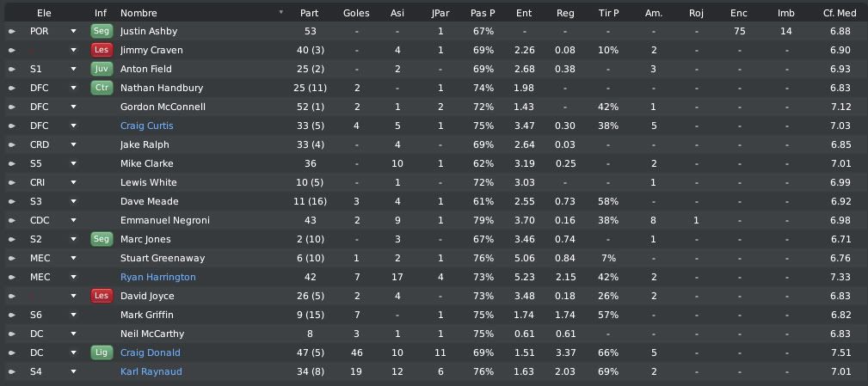Open Craig Curtis player link
The height and width of the screenshot is (386, 868).
147,126
